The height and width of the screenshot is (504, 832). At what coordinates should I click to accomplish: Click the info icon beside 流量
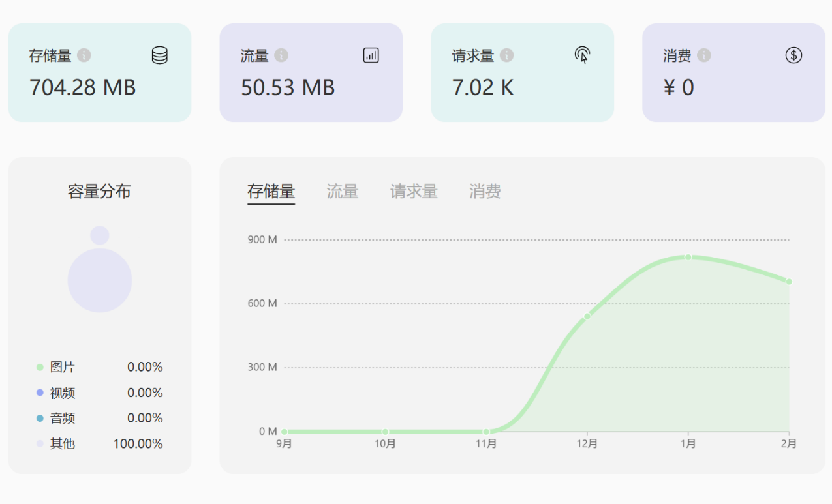[x=281, y=55]
